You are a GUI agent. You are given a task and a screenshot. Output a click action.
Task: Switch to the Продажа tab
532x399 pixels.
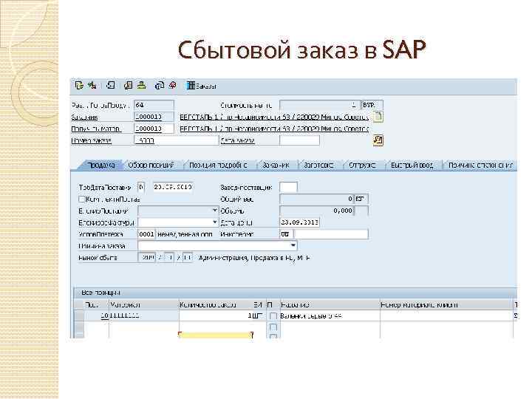[100, 166]
